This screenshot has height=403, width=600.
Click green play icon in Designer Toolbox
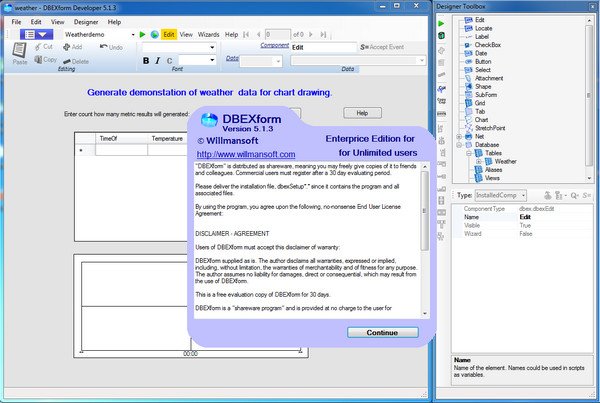(441, 24)
